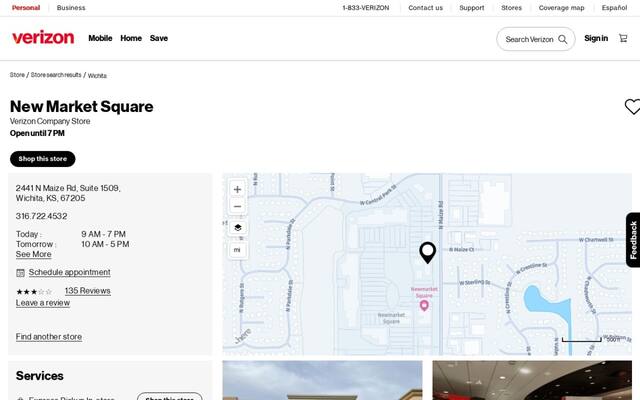Click Leave a review
Viewport: 640px width, 400px height.
coord(43,303)
